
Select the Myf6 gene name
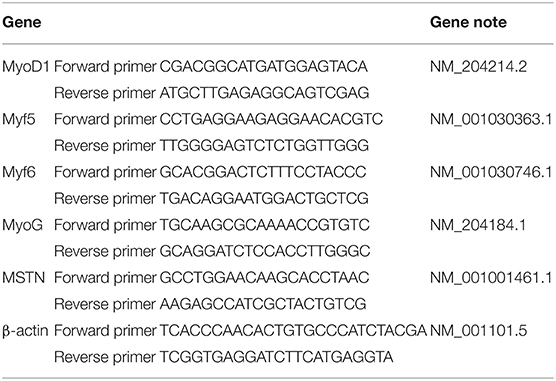coord(19,172)
